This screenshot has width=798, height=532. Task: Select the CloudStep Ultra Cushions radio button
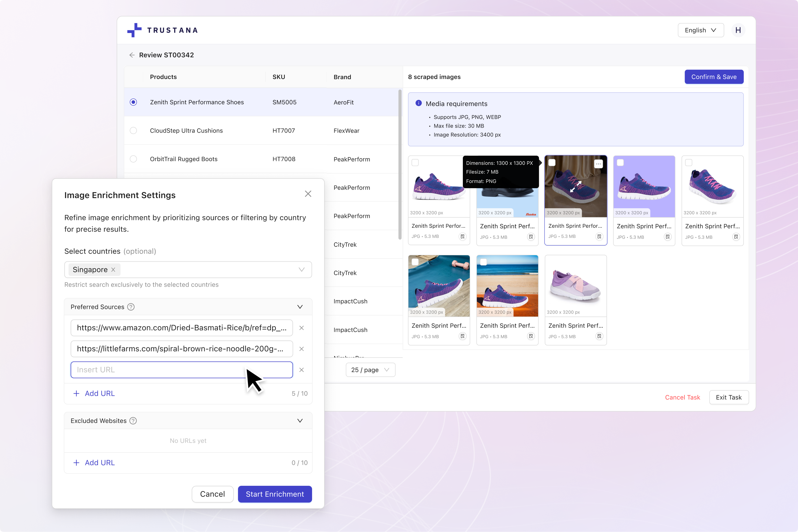pyautogui.click(x=133, y=131)
